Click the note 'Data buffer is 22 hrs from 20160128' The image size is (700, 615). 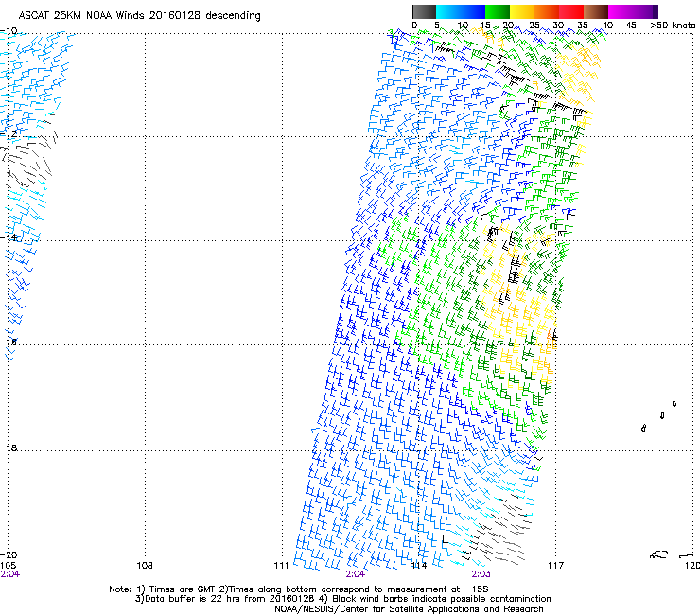pos(228,599)
